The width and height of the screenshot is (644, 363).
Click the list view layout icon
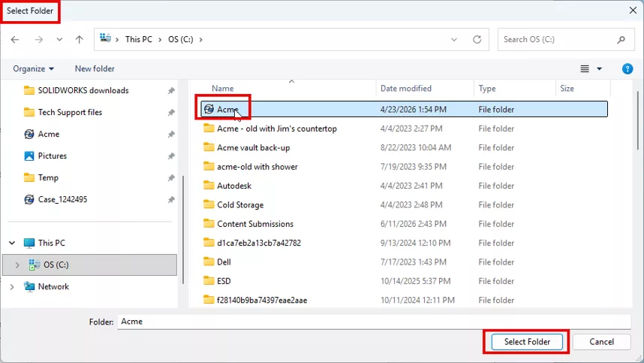(x=585, y=68)
